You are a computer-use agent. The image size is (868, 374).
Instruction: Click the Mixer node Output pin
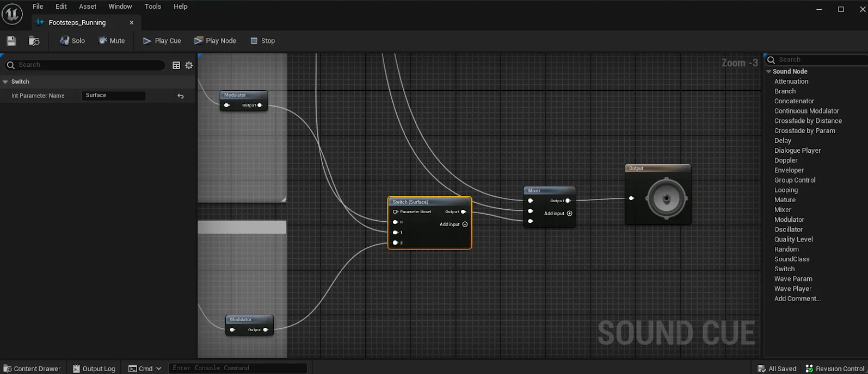click(x=568, y=201)
